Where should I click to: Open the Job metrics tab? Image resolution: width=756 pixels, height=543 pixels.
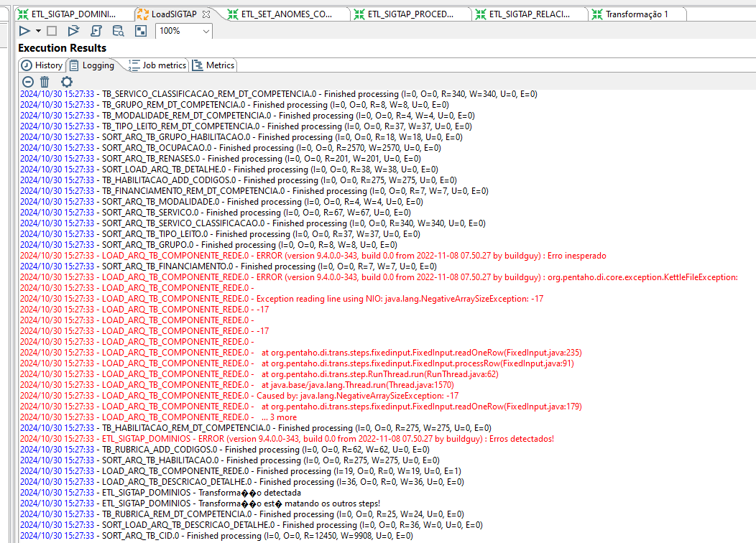pyautogui.click(x=157, y=65)
